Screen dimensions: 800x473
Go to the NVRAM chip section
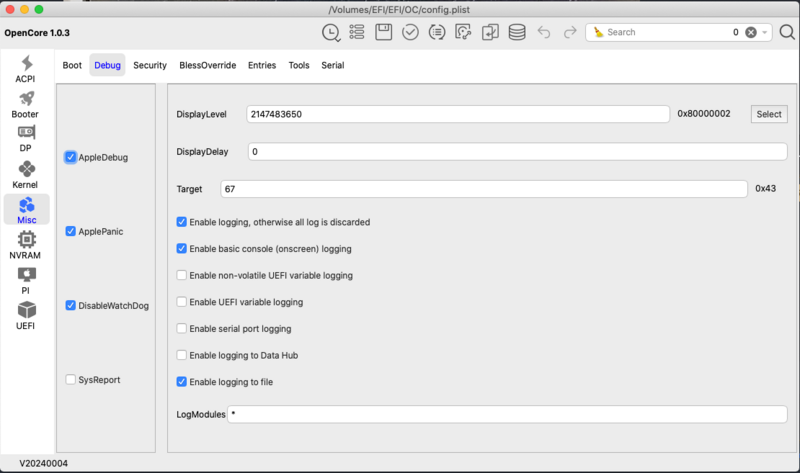(26, 244)
